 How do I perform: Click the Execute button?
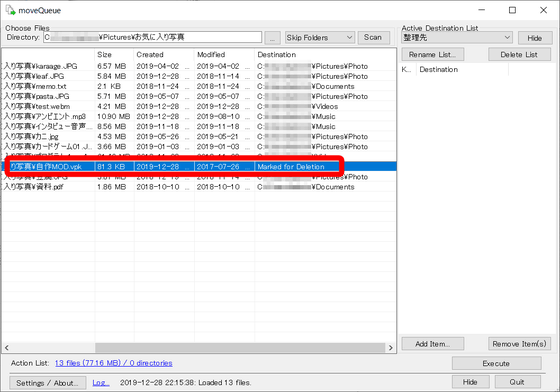496,363
